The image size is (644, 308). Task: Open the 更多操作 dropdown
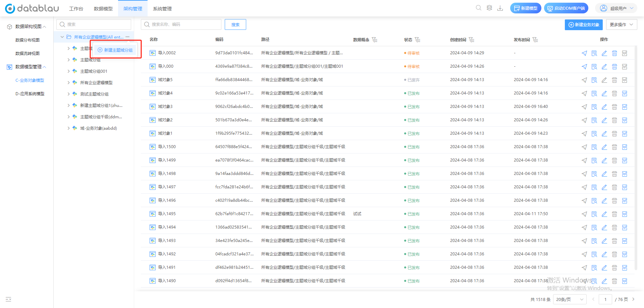pyautogui.click(x=622, y=24)
